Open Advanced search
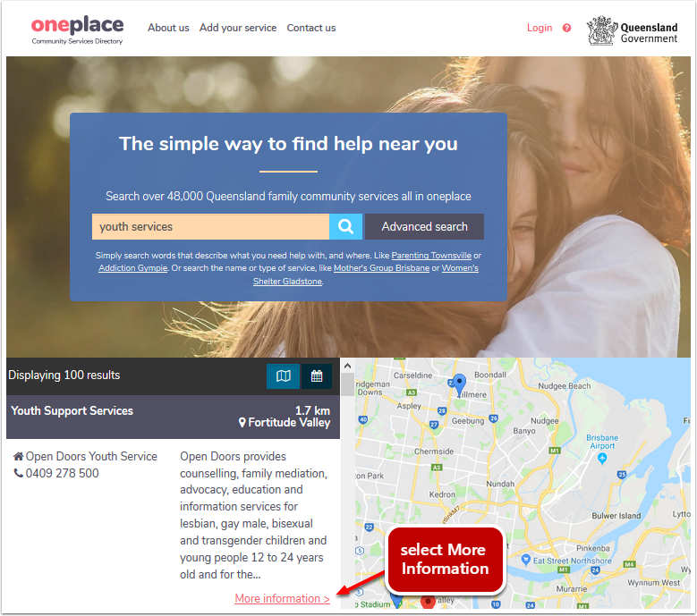697x616 pixels. 424,226
